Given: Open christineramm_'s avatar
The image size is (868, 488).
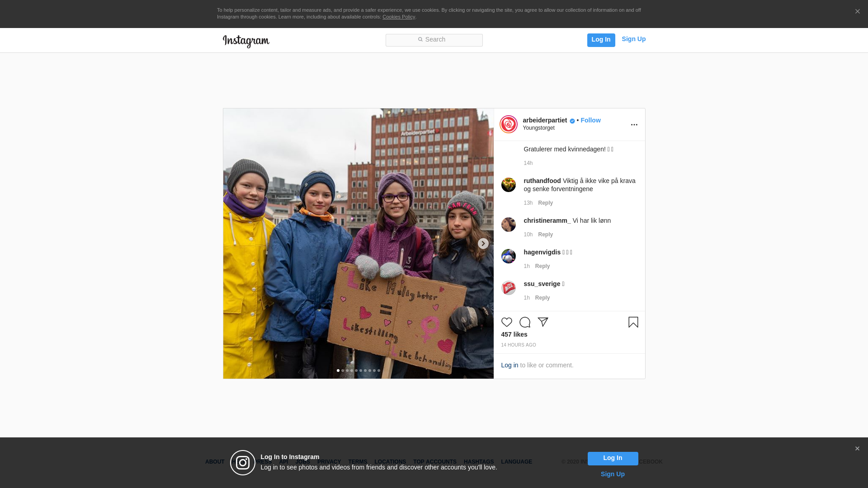Looking at the screenshot, I should pos(509,225).
